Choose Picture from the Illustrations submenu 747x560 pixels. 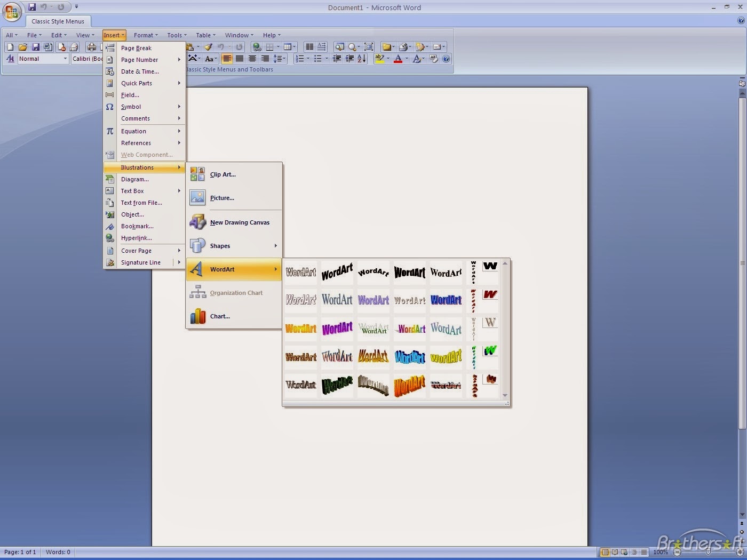point(234,198)
